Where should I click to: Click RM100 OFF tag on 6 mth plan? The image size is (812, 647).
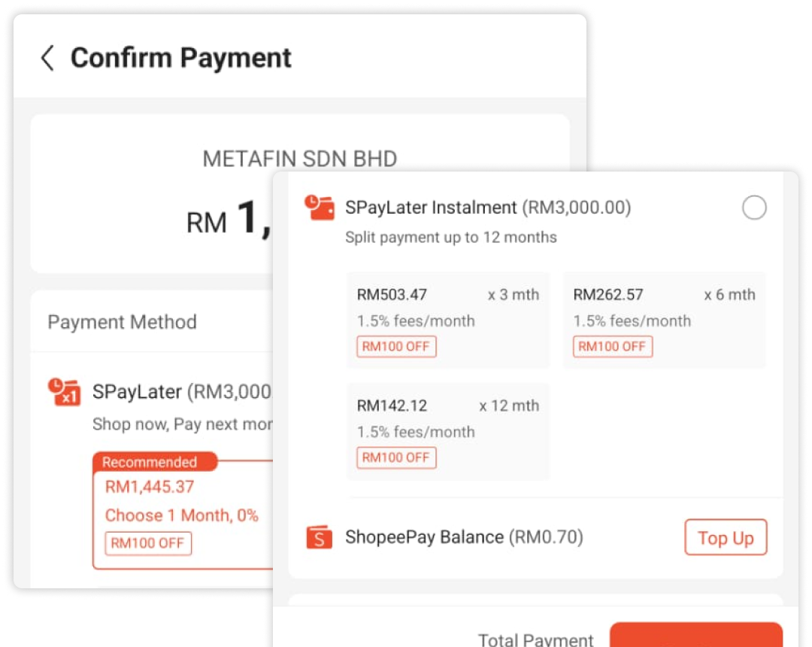tap(613, 347)
